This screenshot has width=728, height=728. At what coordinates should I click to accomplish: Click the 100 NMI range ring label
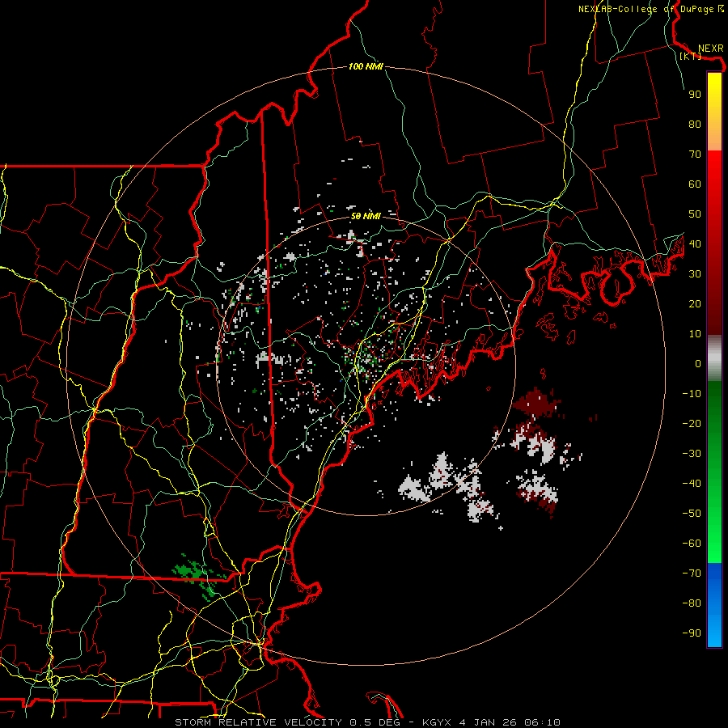click(366, 67)
